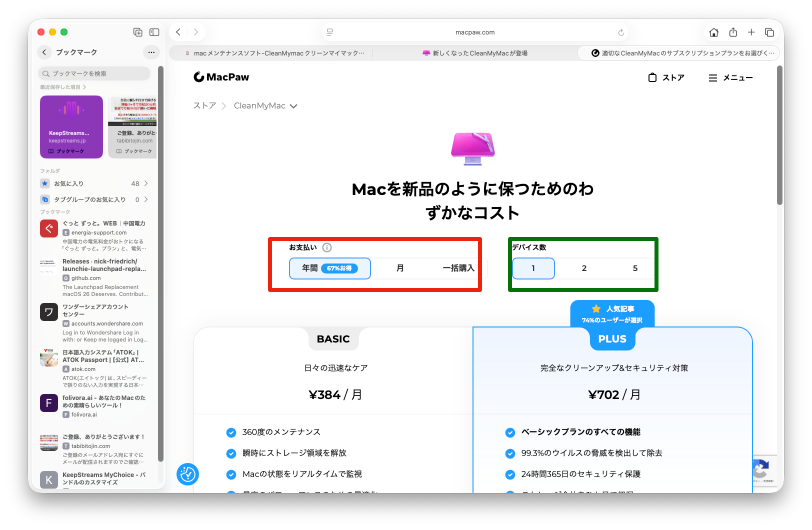Open the share sheet icon

[x=733, y=32]
